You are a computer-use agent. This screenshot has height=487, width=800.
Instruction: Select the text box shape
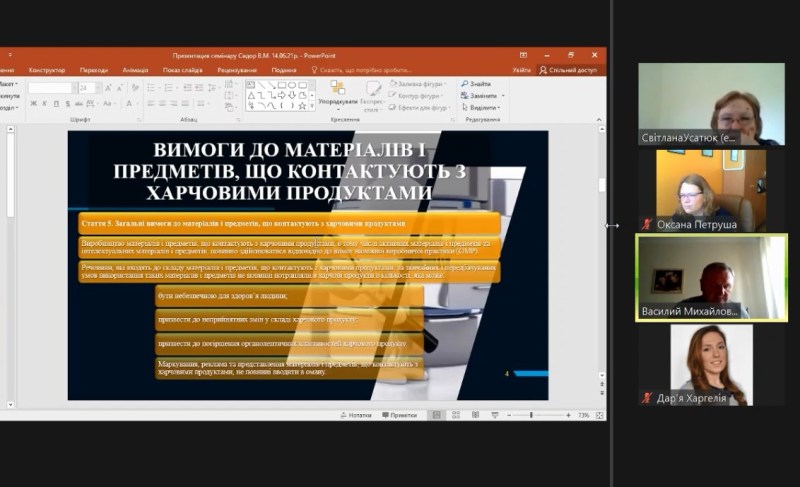coord(251,85)
